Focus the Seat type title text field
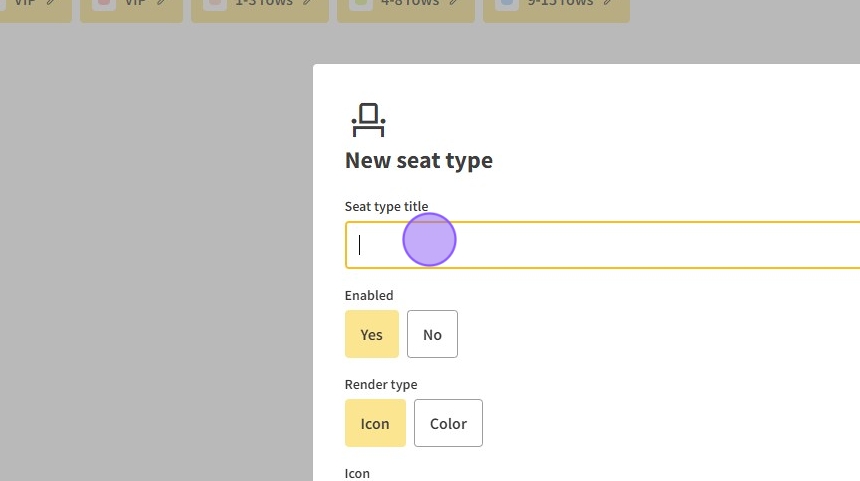This screenshot has height=481, width=860. coord(600,245)
